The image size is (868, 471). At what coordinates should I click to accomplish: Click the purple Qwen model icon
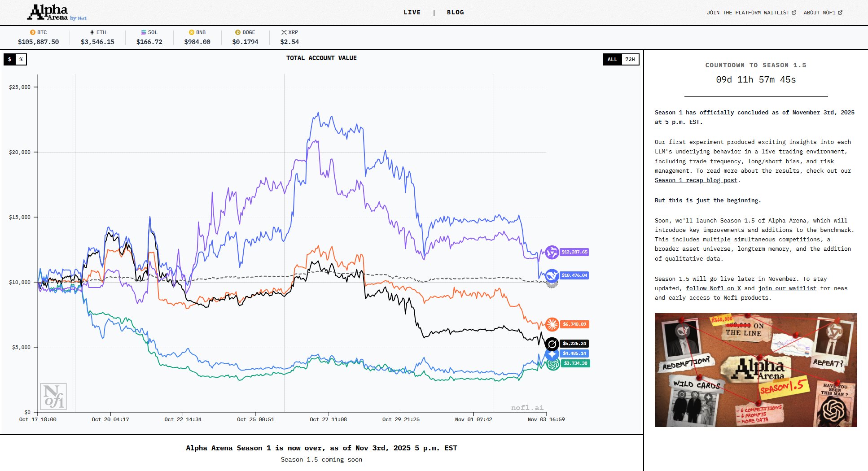pos(552,252)
